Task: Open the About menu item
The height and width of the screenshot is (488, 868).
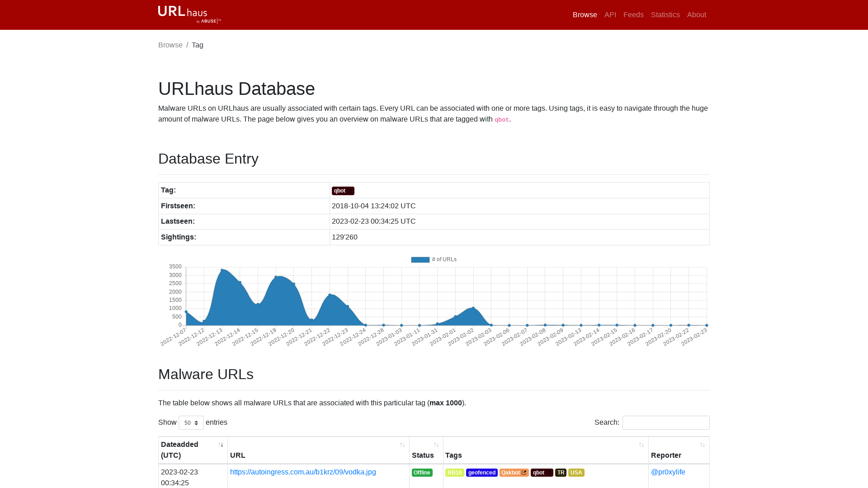Action: [x=697, y=15]
